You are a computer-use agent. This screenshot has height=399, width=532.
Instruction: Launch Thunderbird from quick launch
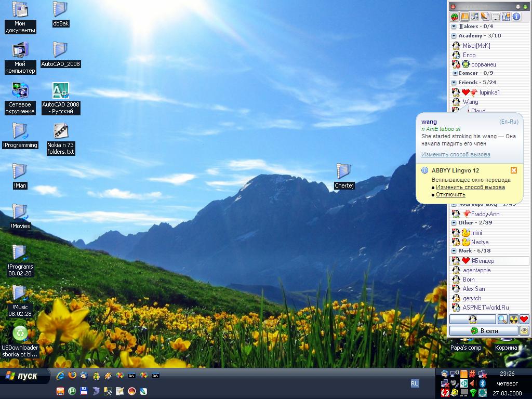pyautogui.click(x=84, y=376)
